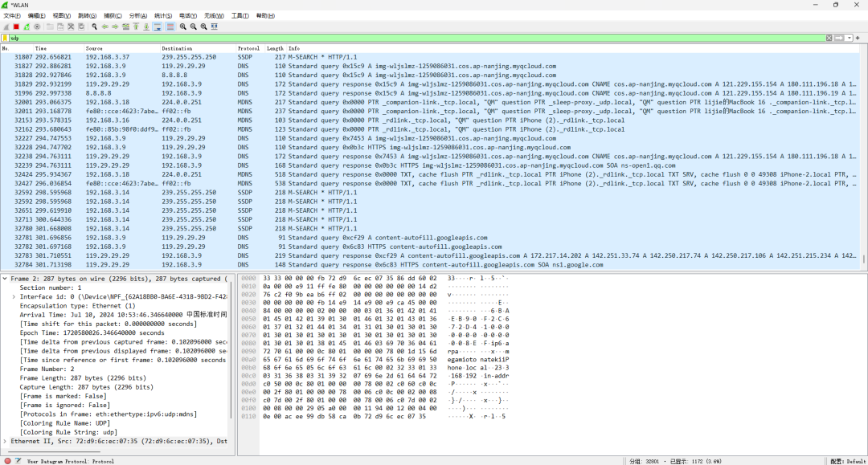
Task: Open the find packet magnifier
Action: (94, 27)
